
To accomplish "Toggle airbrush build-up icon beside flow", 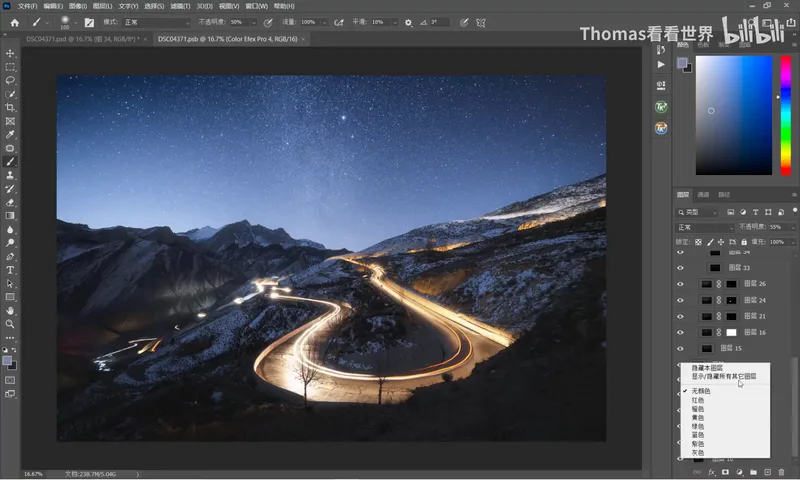I will point(339,22).
